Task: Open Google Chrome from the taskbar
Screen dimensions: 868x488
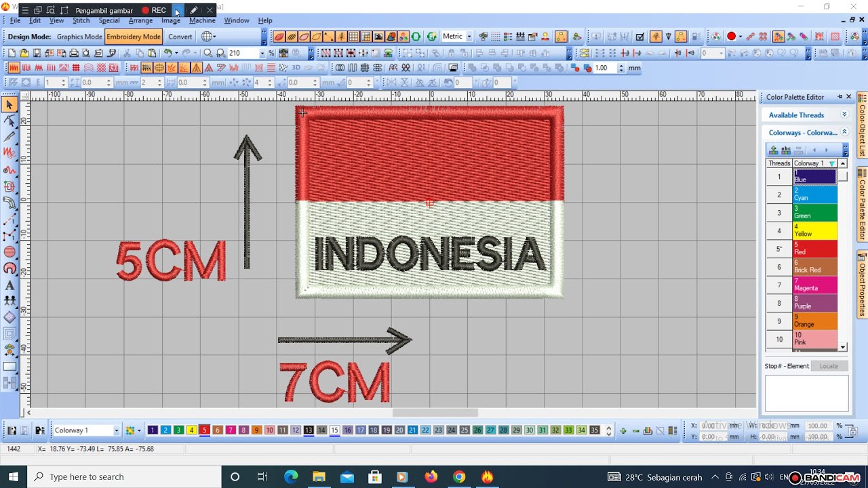Action: (459, 476)
